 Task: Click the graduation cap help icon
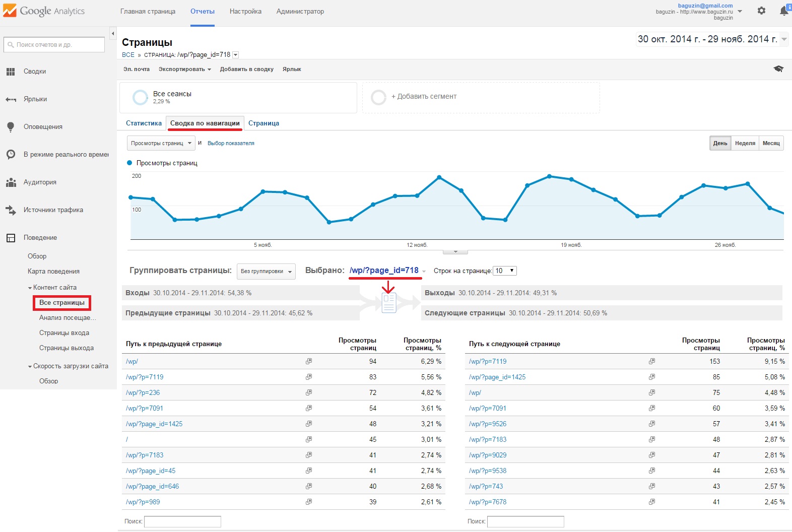pos(778,69)
